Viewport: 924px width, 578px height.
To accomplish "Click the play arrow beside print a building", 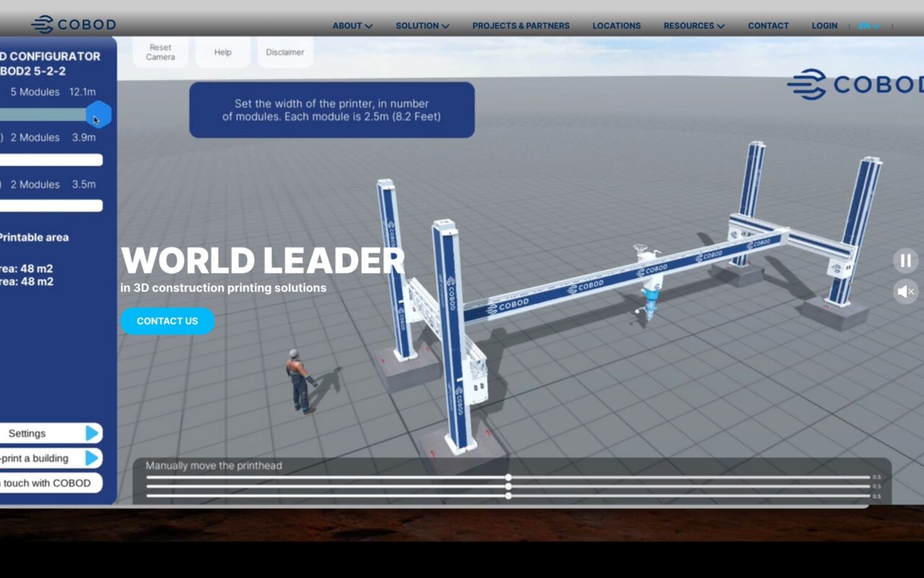I will tap(92, 458).
